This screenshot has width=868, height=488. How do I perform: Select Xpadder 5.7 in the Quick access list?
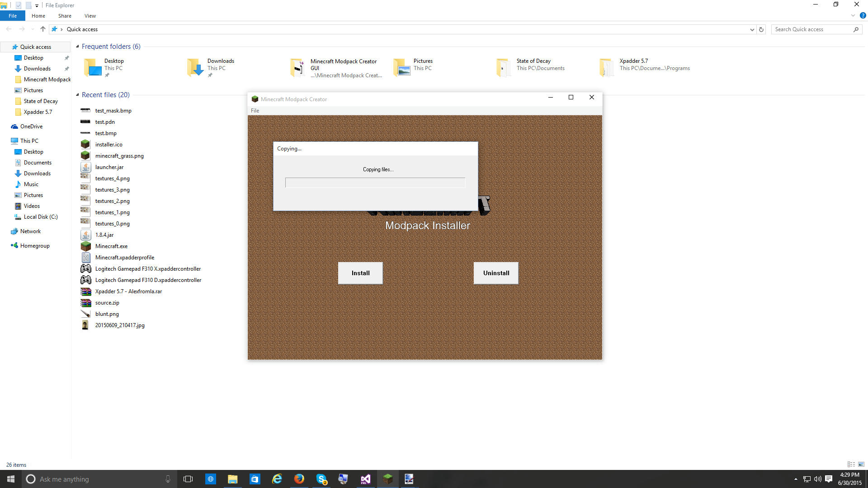pyautogui.click(x=38, y=112)
